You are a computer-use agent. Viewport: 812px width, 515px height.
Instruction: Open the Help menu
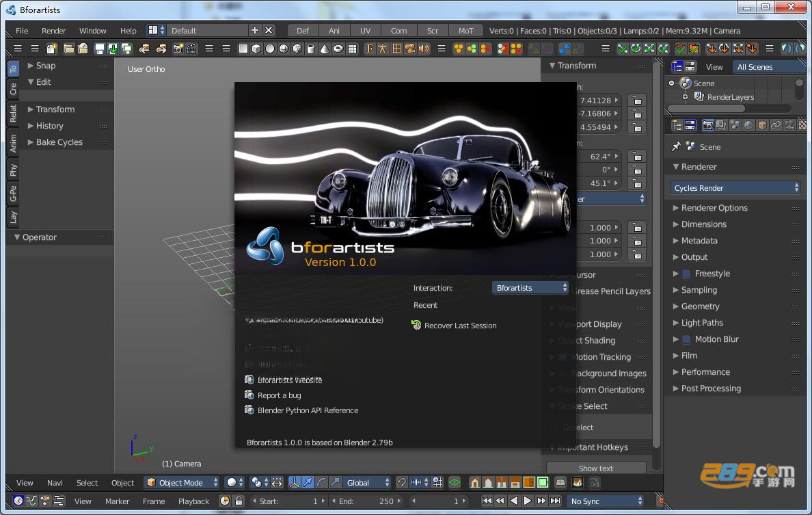(x=128, y=31)
